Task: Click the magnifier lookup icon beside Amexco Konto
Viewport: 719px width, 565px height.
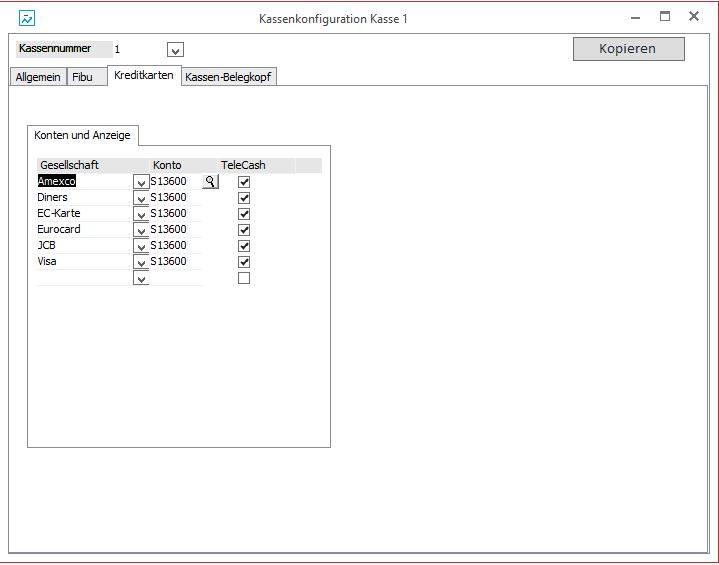Action: tap(209, 182)
